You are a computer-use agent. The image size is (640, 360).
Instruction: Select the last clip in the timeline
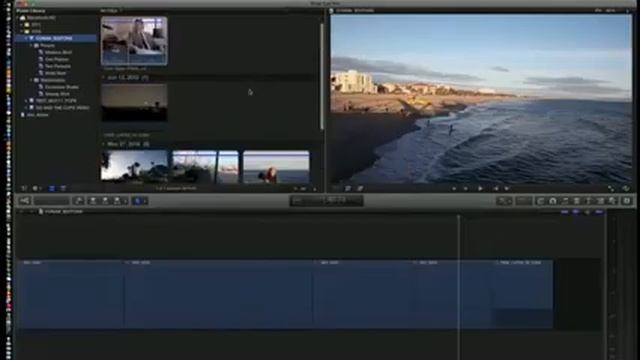click(x=524, y=294)
